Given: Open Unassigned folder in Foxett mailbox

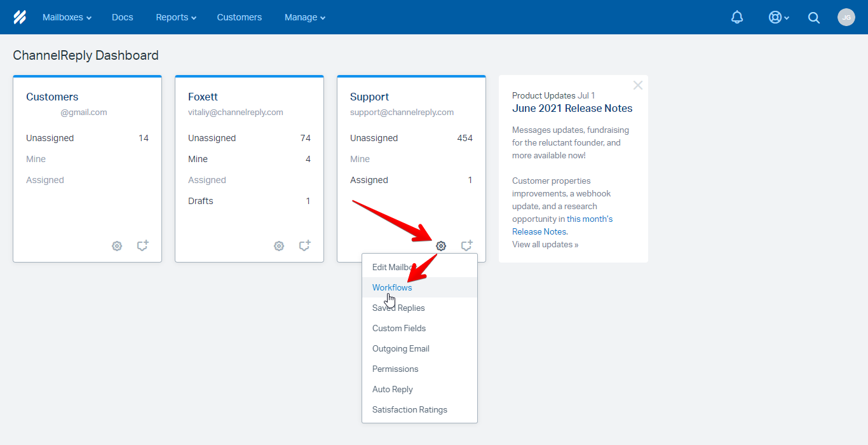Looking at the screenshot, I should (249, 138).
